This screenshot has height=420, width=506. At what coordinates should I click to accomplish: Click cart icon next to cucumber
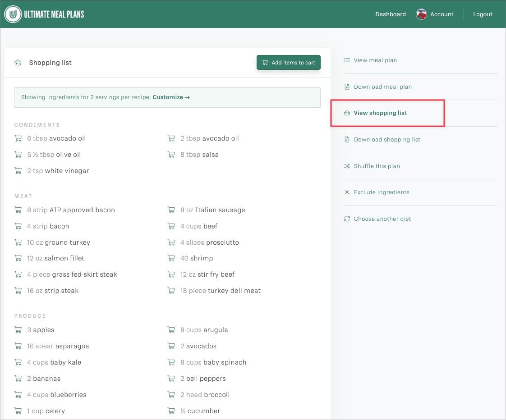(x=171, y=411)
